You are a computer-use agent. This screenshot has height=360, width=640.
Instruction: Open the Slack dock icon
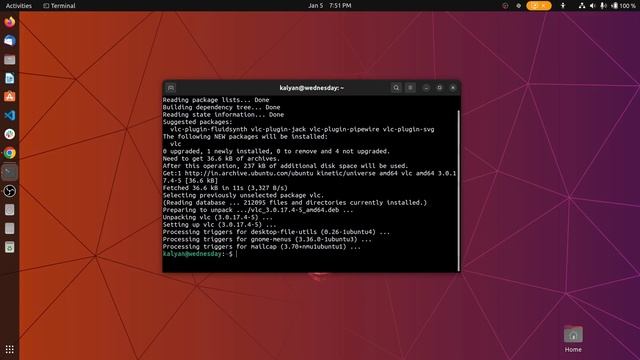(10, 134)
